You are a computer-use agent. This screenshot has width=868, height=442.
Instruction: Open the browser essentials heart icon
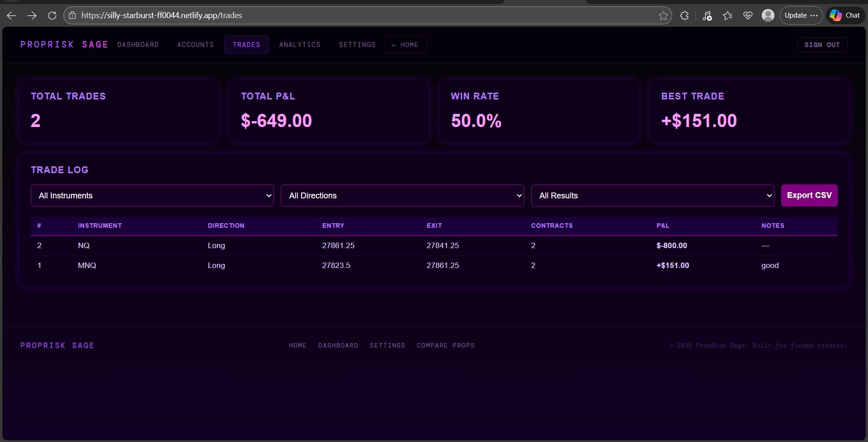click(748, 16)
